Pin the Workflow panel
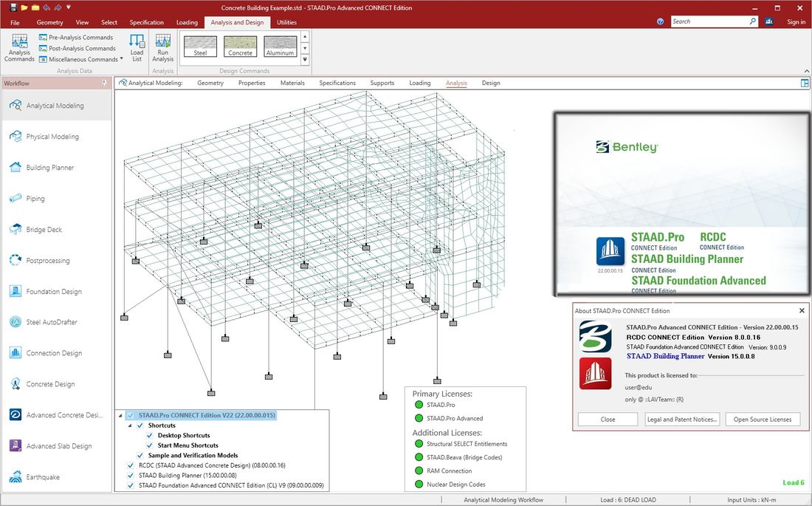The height and width of the screenshot is (506, 812). [105, 83]
